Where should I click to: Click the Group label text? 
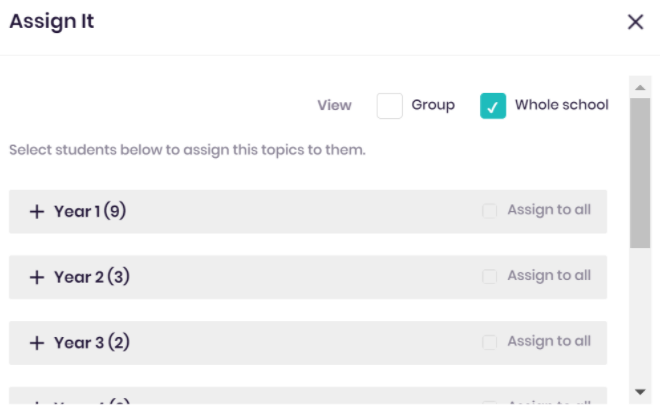(433, 105)
